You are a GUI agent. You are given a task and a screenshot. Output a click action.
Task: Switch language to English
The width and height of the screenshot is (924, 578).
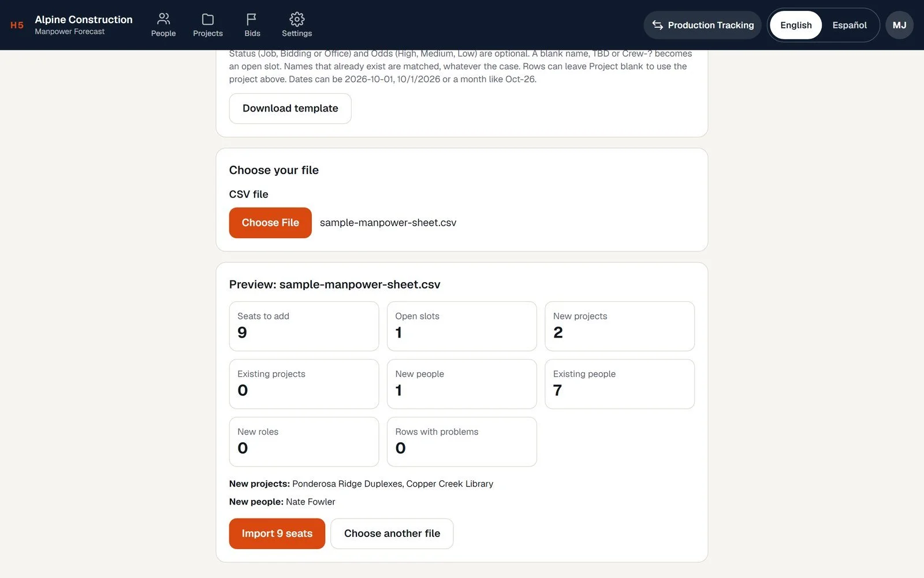click(x=796, y=25)
